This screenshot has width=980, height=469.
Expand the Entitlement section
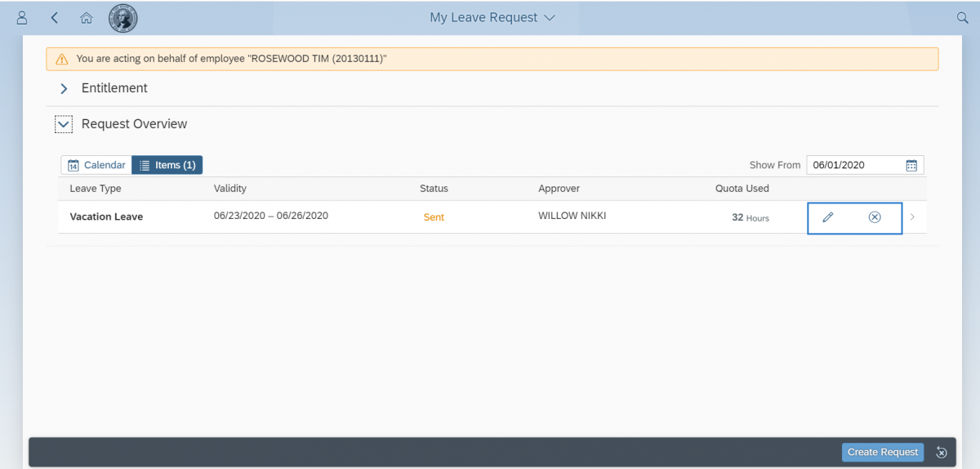64,88
